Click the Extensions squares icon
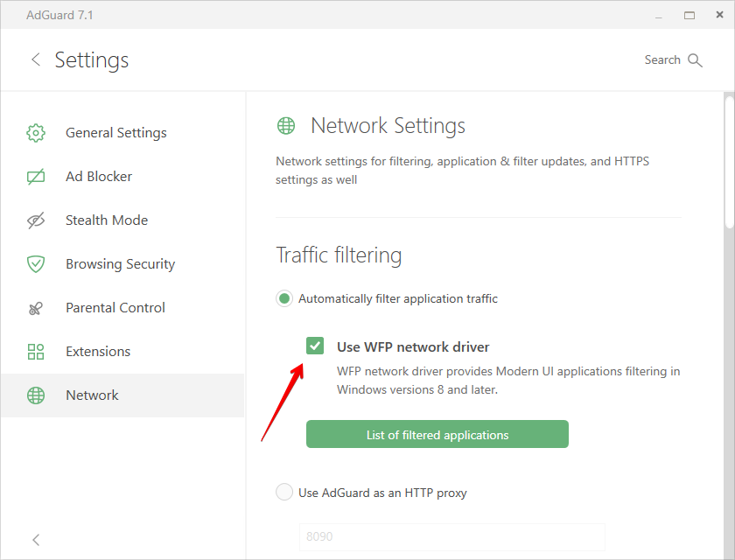 pos(36,352)
